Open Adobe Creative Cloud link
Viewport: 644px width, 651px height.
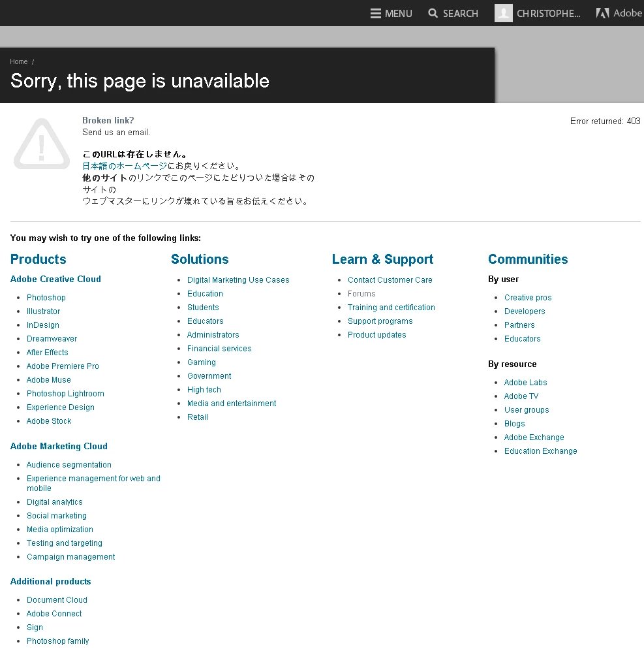(55, 279)
